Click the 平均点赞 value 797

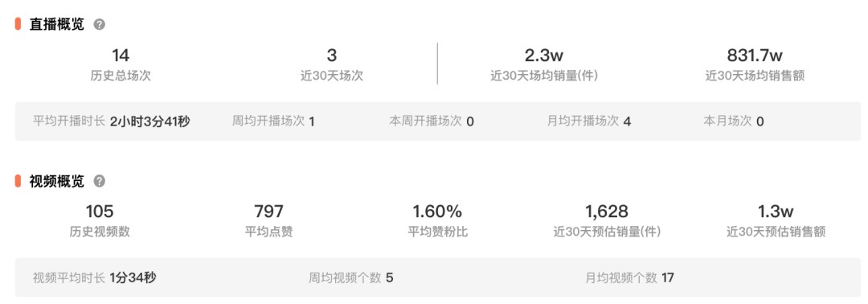point(269,212)
